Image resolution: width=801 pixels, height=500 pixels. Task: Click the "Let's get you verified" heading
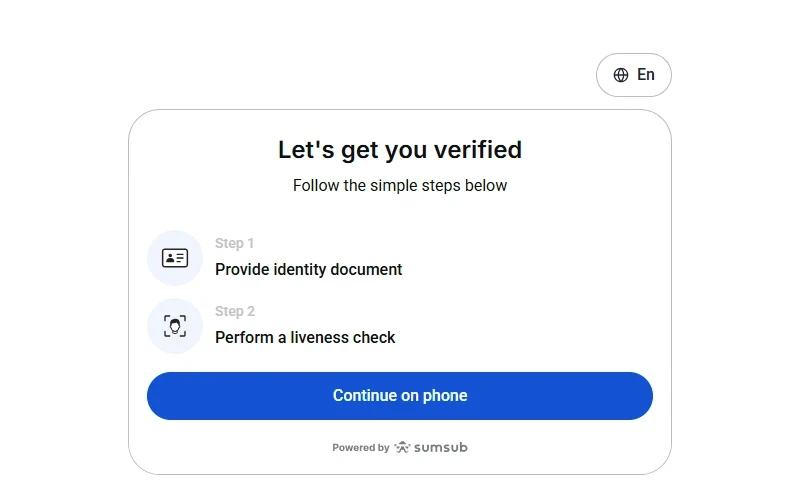[x=400, y=150]
